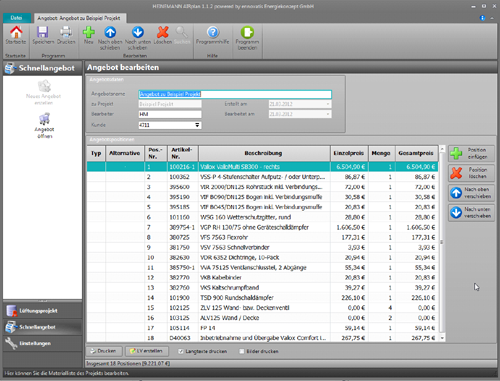Click quantity 4 in ZLV 125 row
This screenshot has width=500, height=381.
click(x=382, y=308)
